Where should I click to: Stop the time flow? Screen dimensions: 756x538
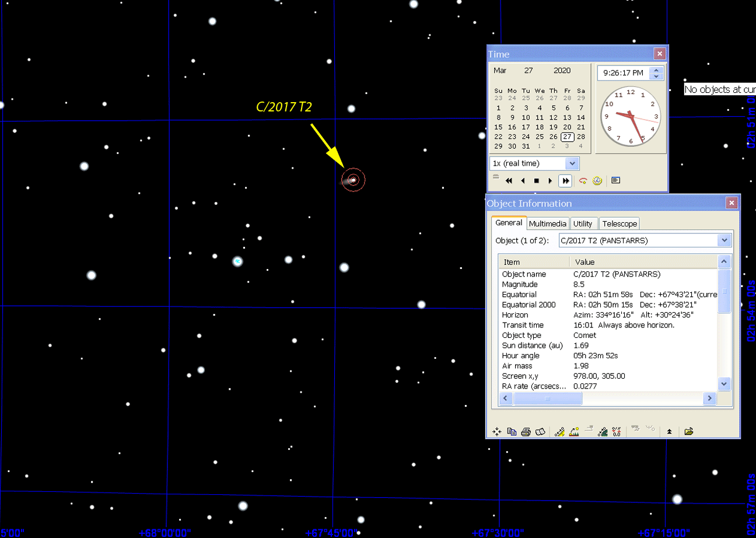click(537, 181)
